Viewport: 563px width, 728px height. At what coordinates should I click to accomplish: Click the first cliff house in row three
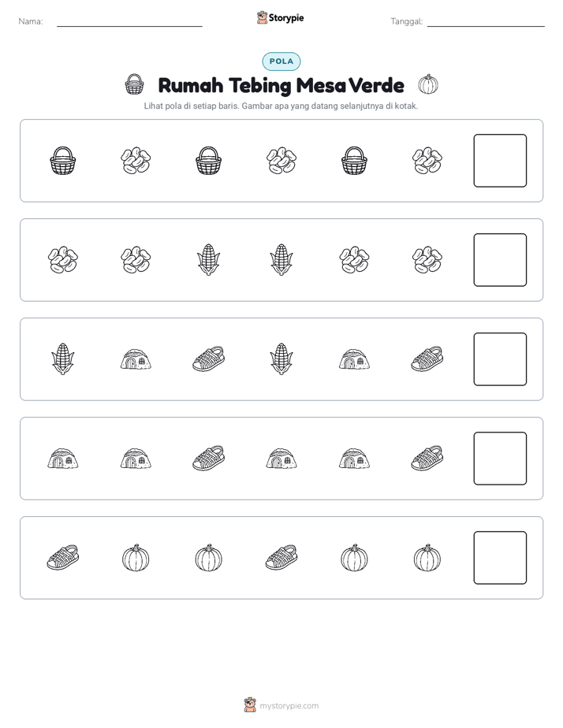pos(136,359)
